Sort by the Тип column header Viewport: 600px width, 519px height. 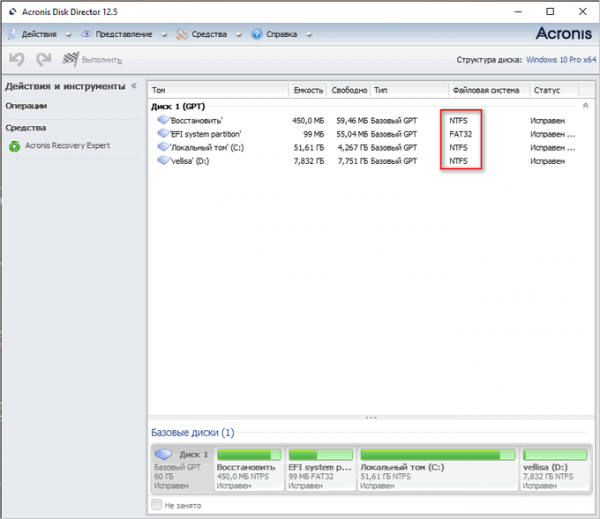pyautogui.click(x=410, y=90)
